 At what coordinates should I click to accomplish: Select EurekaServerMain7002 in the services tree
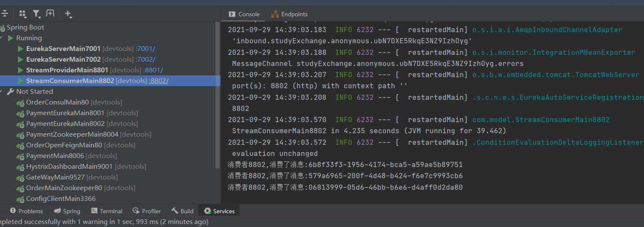[63, 60]
